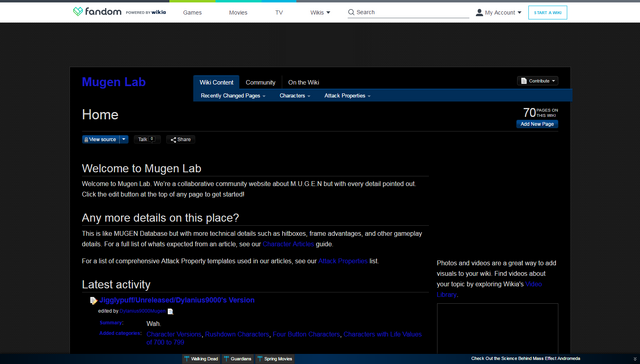Viewport: 640px width, 364px height.
Task: Click the lock icon on View source
Action: (x=86, y=140)
